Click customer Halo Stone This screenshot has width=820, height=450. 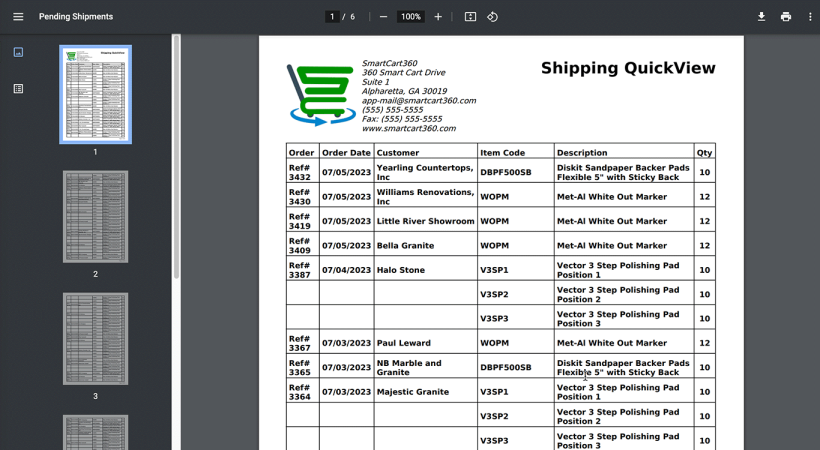pyautogui.click(x=401, y=270)
